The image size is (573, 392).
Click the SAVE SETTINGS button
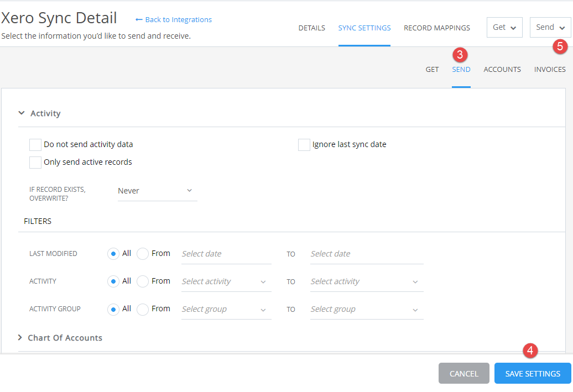[x=533, y=373]
